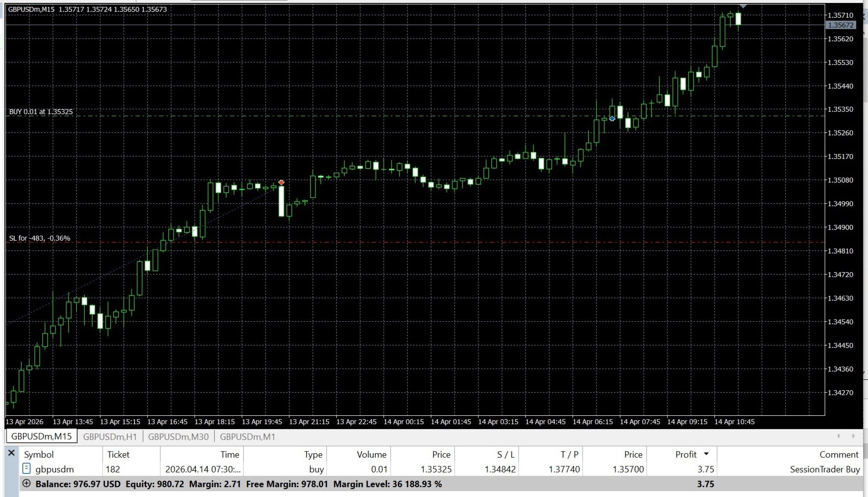
Task: Click the red sell arrow marker on chart
Action: (x=281, y=183)
